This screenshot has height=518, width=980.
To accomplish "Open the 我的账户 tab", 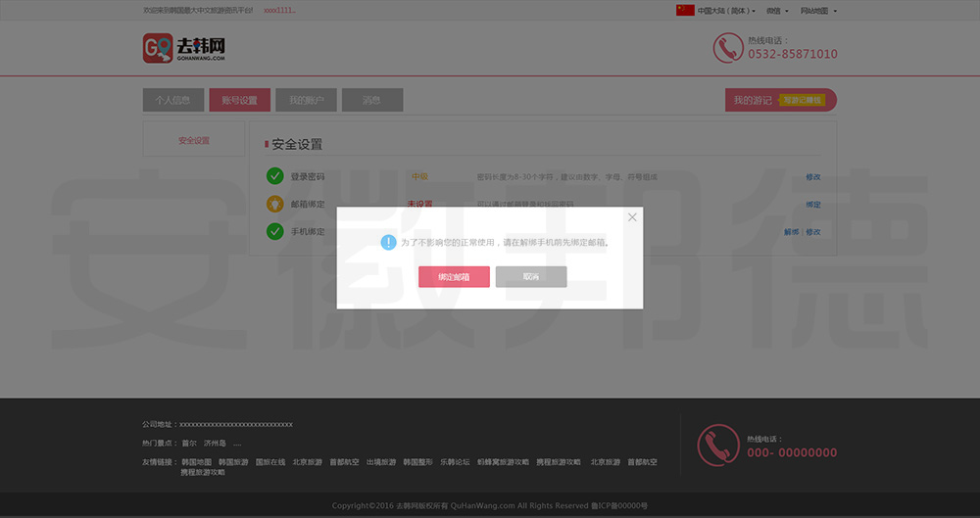I will click(306, 100).
